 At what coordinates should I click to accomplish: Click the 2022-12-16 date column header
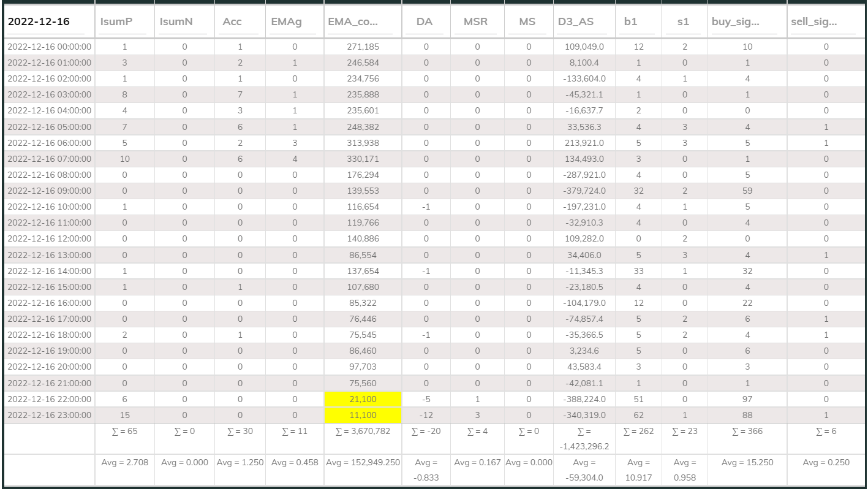pos(38,21)
